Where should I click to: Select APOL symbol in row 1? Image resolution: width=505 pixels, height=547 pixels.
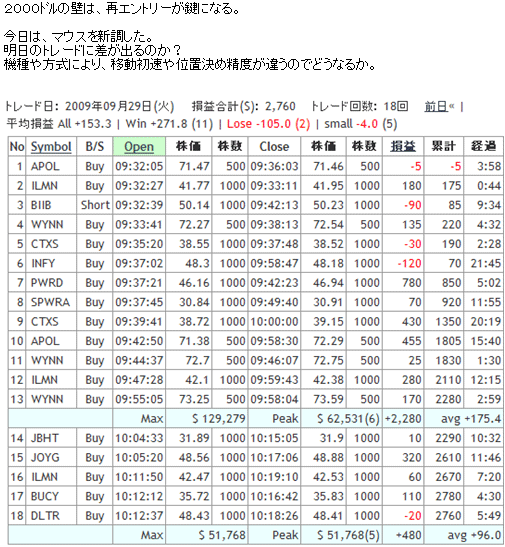click(x=45, y=166)
